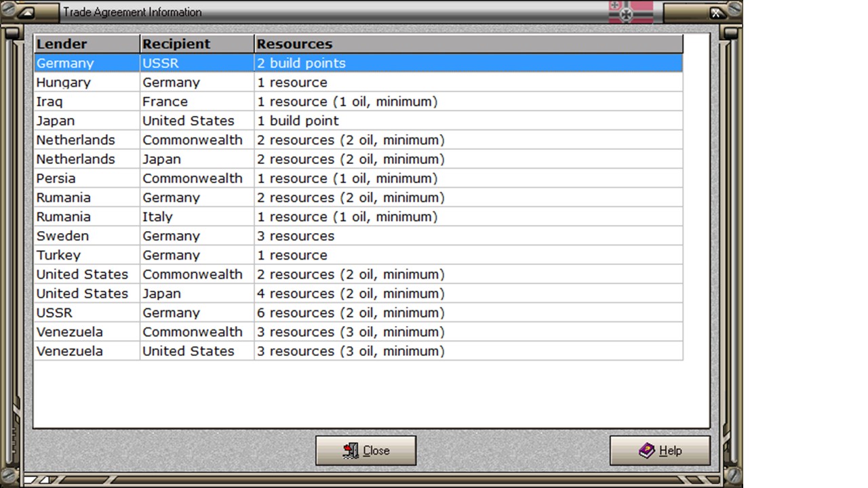The width and height of the screenshot is (868, 488).
Task: Select Rumania row with Italy recipient
Action: tap(358, 217)
